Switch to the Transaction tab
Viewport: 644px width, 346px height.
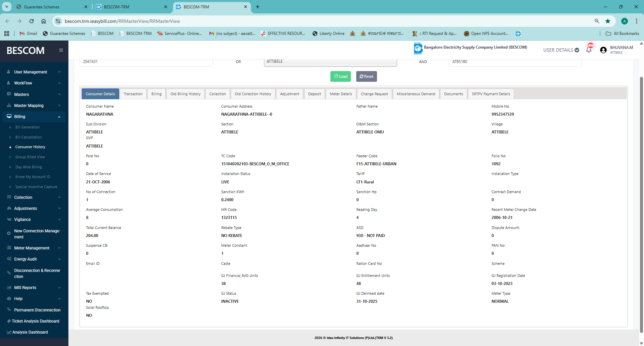133,94
